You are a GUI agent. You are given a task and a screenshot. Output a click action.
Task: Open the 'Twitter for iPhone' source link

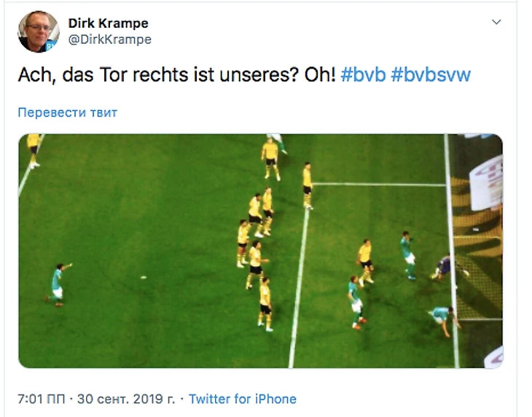(243, 399)
